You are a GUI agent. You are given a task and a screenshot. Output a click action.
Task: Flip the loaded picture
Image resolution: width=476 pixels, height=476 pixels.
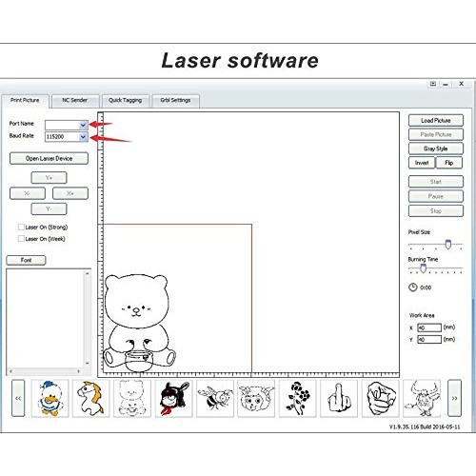point(449,163)
